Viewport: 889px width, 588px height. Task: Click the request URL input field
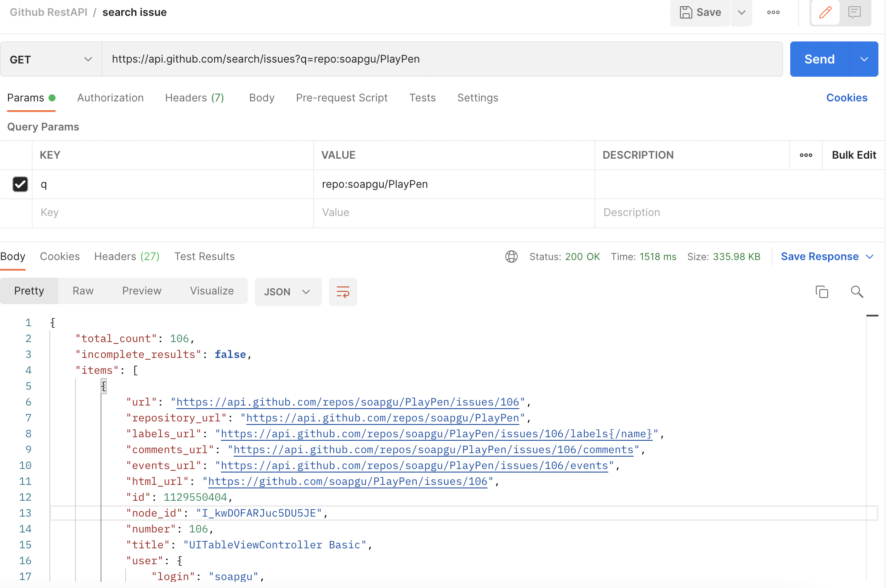click(442, 60)
